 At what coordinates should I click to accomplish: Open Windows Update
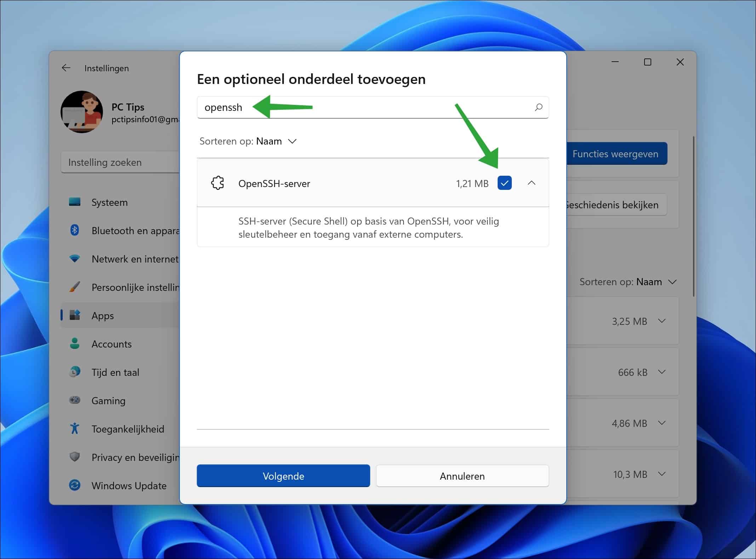click(129, 486)
